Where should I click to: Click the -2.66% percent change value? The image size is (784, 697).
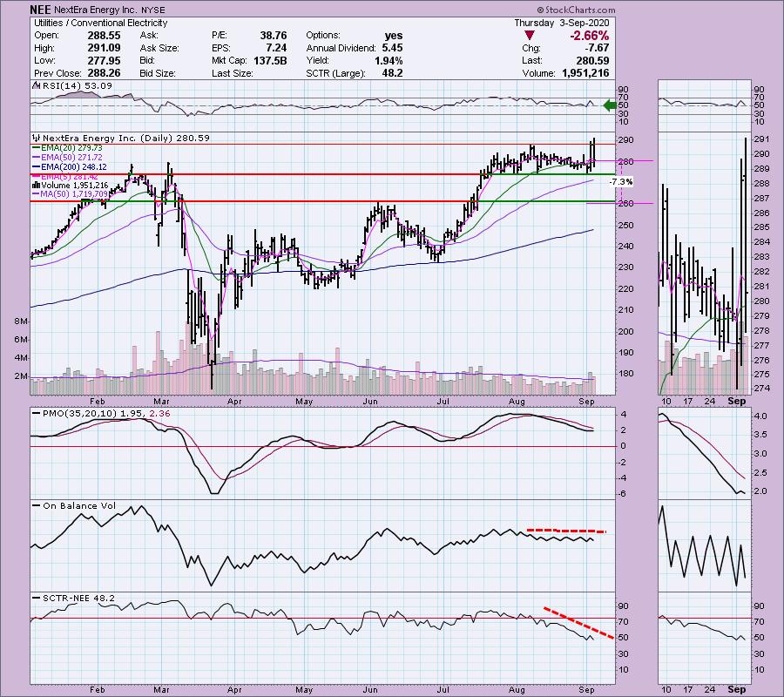click(590, 36)
